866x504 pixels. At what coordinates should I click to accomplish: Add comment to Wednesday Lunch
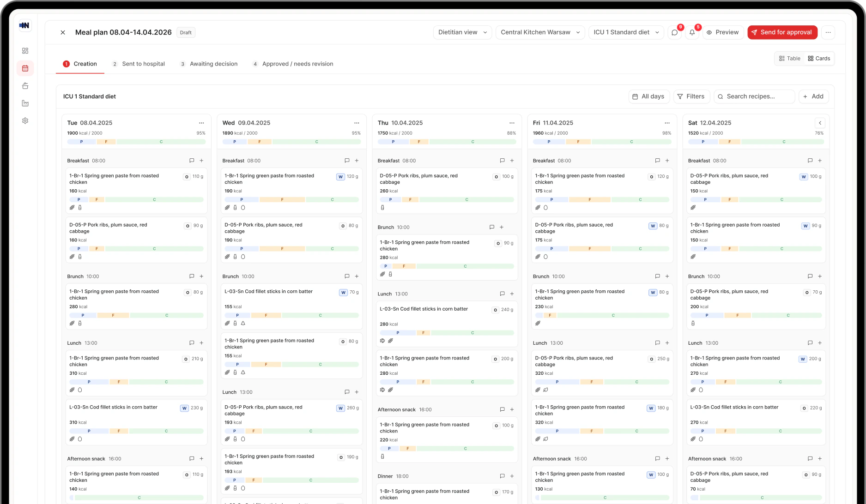[x=347, y=392]
